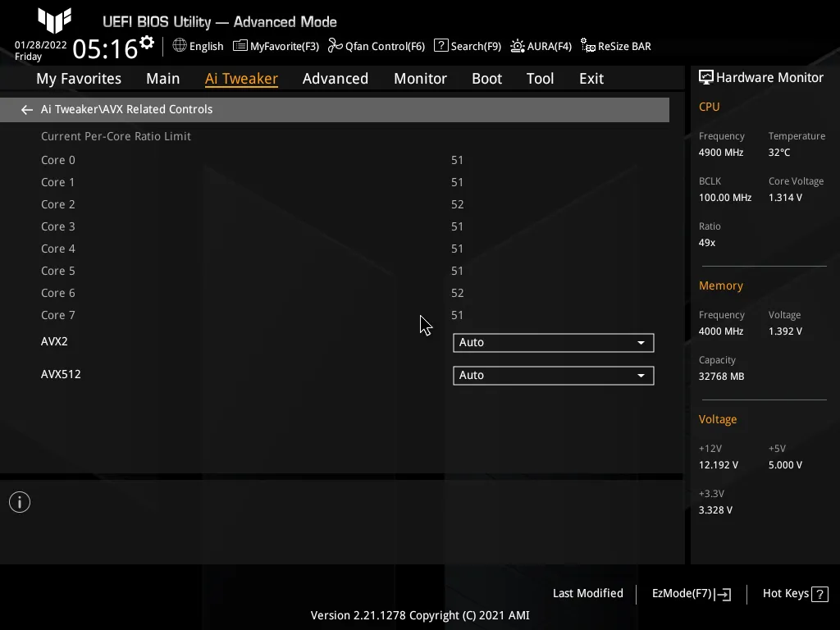Click the 01/28/2022 date
This screenshot has width=840, height=630.
click(x=41, y=45)
